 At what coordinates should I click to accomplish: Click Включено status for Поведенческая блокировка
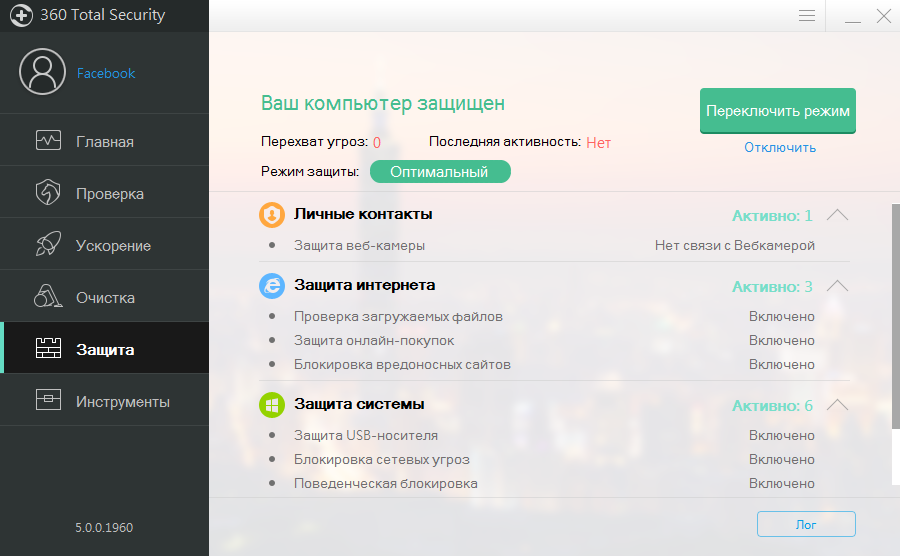(x=782, y=484)
